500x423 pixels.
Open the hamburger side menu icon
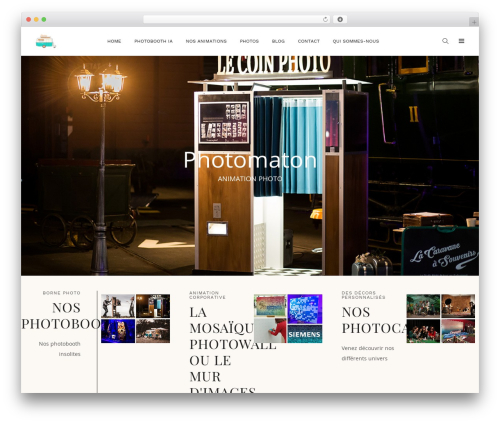click(x=461, y=41)
